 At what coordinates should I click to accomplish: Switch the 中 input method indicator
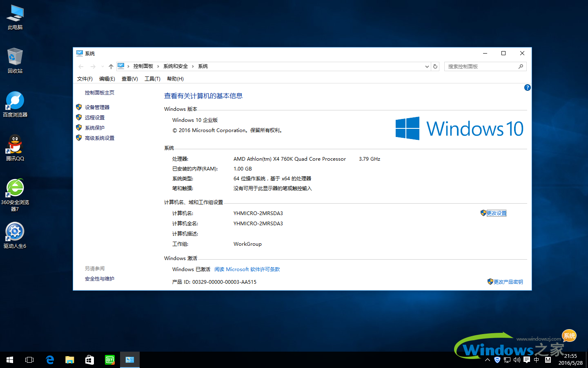[536, 360]
